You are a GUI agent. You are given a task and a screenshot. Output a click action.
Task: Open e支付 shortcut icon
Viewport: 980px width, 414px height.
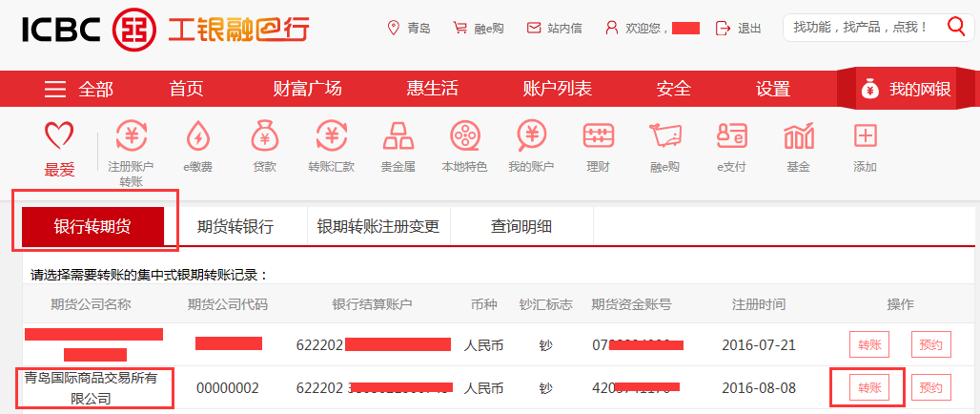coord(731,135)
